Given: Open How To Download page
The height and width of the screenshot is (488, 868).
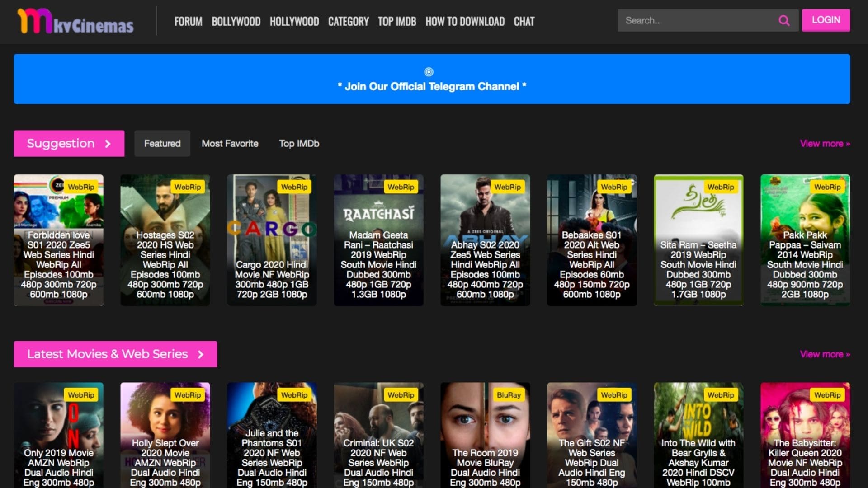Looking at the screenshot, I should (x=465, y=21).
